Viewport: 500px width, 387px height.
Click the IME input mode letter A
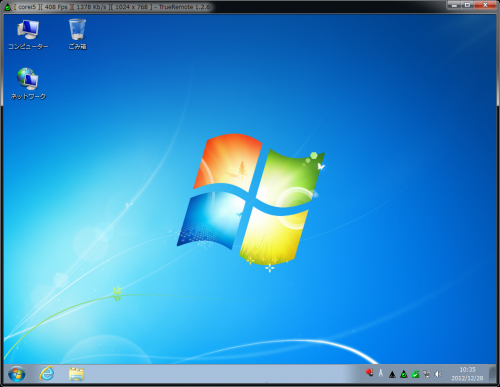pyautogui.click(x=381, y=373)
